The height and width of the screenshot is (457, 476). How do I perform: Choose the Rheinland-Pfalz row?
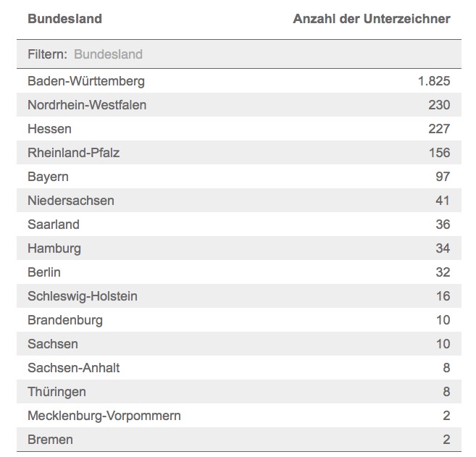point(73,153)
